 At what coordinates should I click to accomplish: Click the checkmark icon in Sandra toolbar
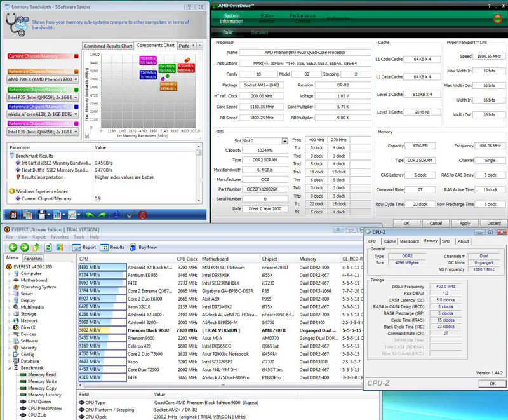pos(130,215)
